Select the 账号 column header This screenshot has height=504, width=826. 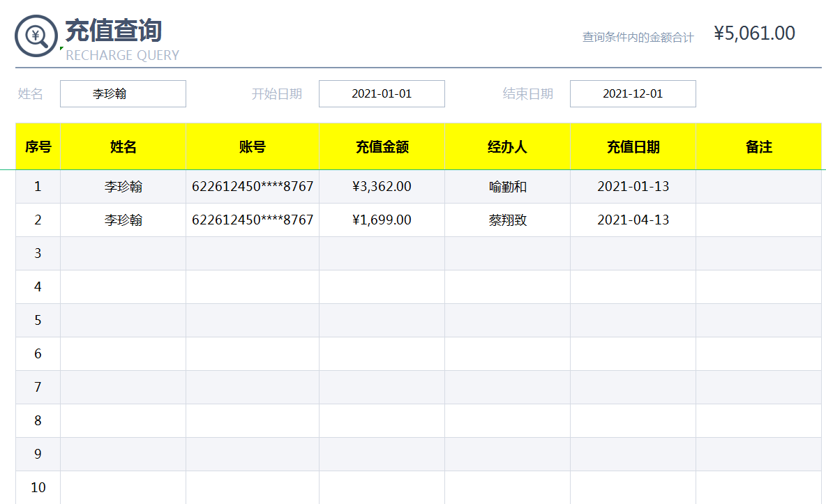(253, 146)
